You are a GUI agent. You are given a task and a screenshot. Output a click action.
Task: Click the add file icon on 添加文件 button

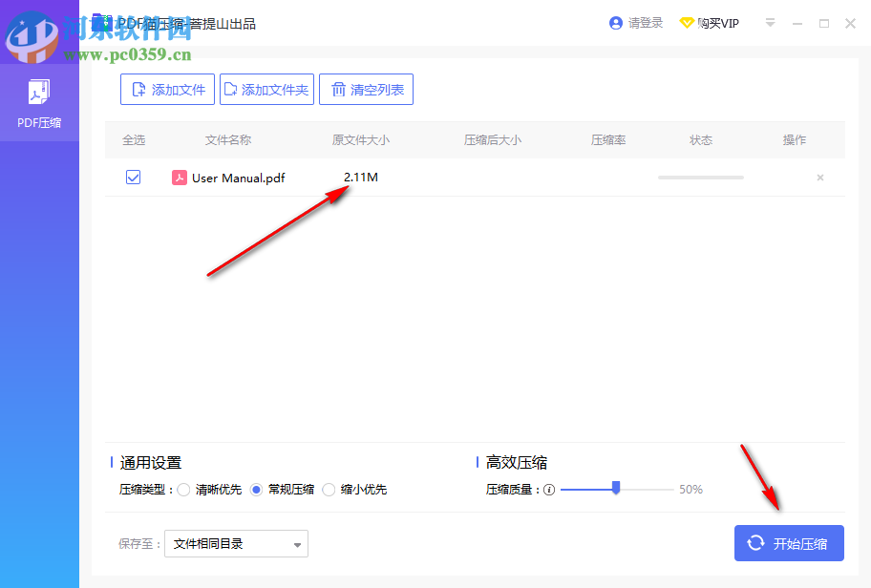coord(140,89)
